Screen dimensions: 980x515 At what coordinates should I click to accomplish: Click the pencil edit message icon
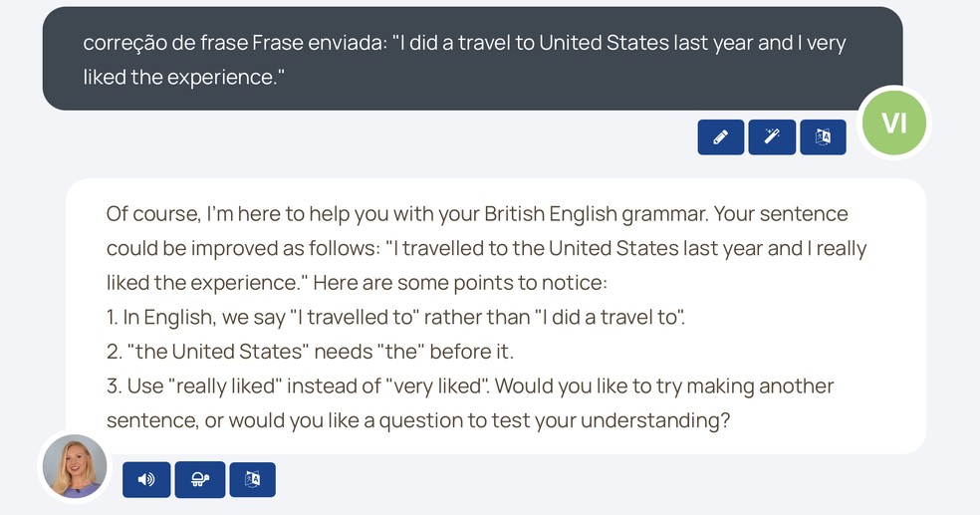tap(721, 137)
